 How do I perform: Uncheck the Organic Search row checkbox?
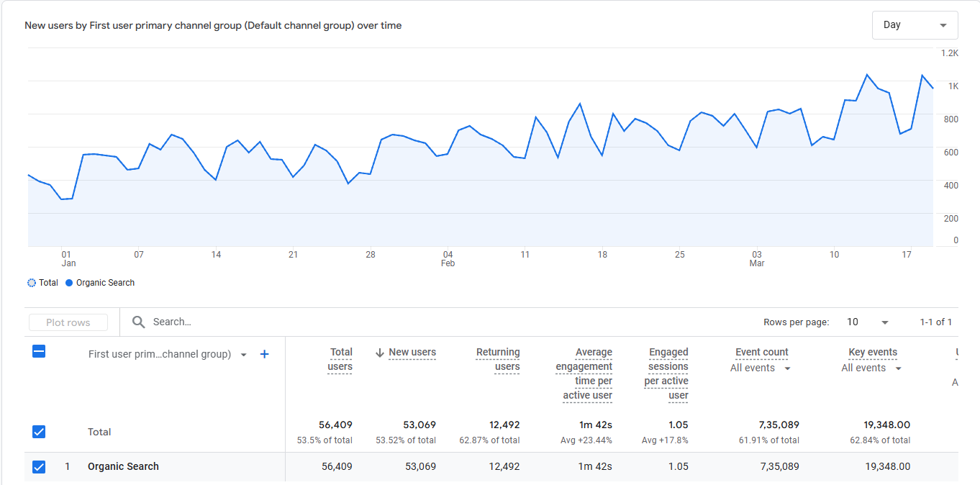pos(39,467)
